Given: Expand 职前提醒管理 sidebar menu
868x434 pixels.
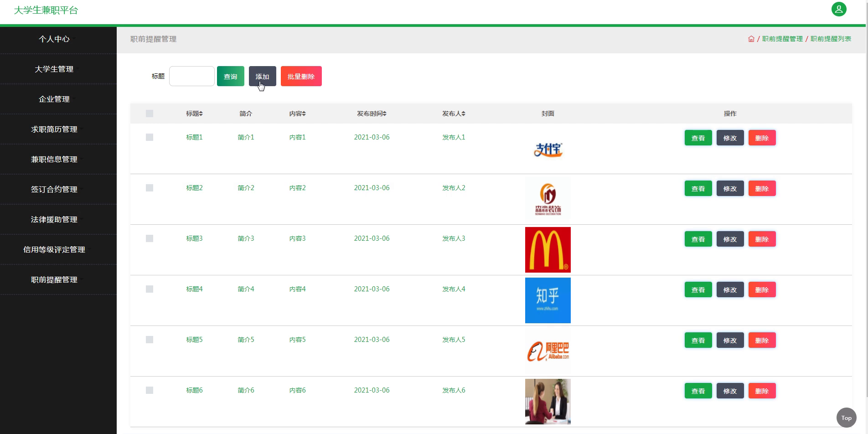Looking at the screenshot, I should click(58, 280).
